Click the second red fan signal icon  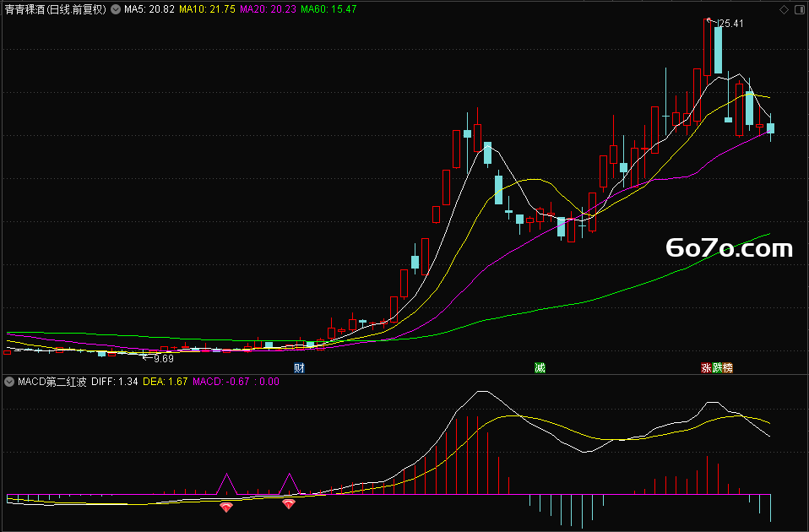(x=289, y=503)
